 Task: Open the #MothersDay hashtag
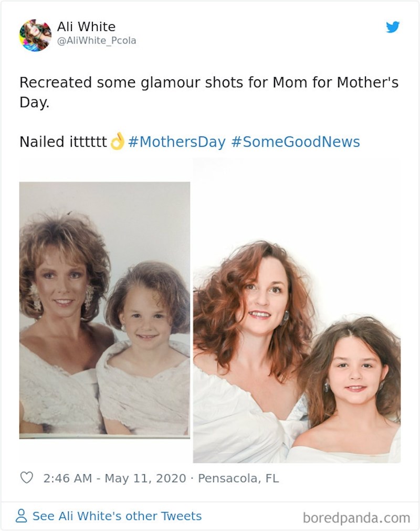[x=176, y=142]
